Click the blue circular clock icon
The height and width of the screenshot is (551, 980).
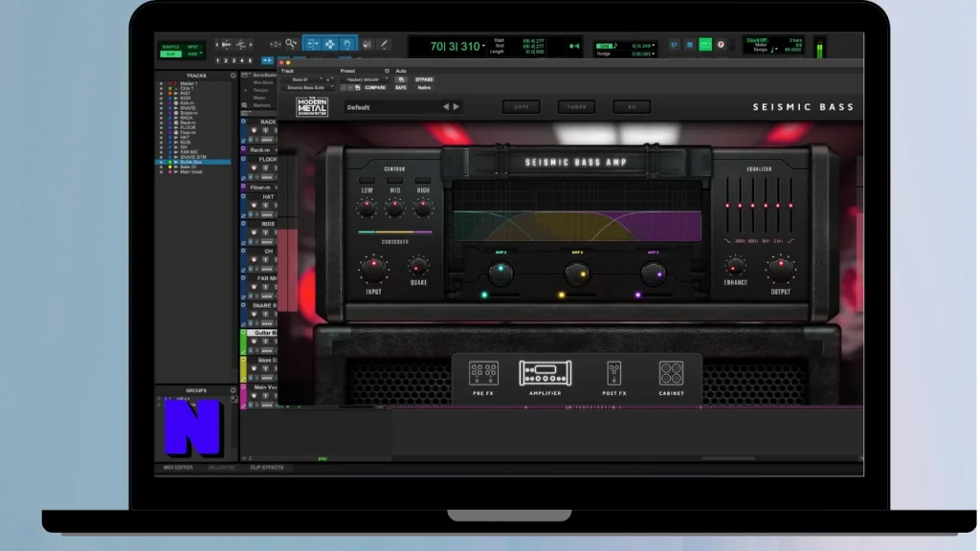click(x=674, y=44)
